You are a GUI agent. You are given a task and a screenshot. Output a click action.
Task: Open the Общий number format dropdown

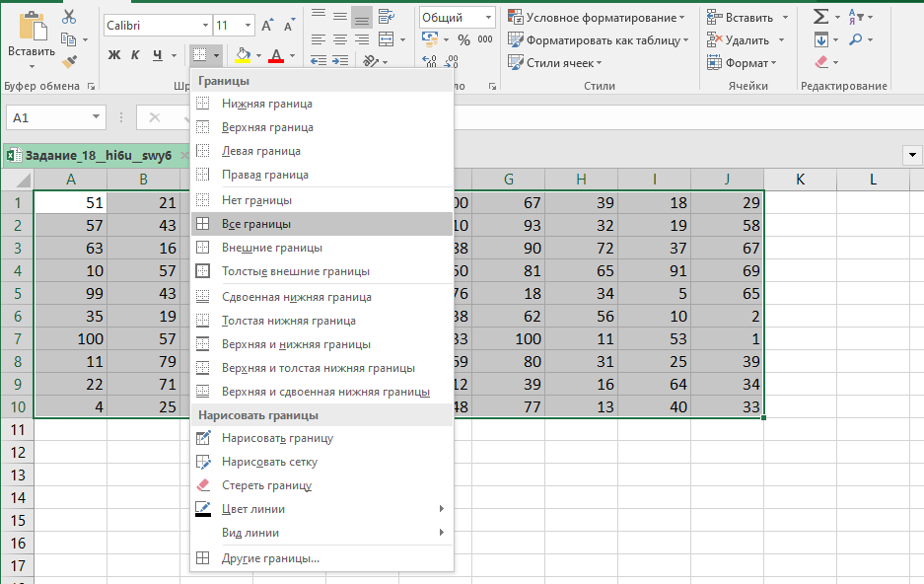(488, 17)
